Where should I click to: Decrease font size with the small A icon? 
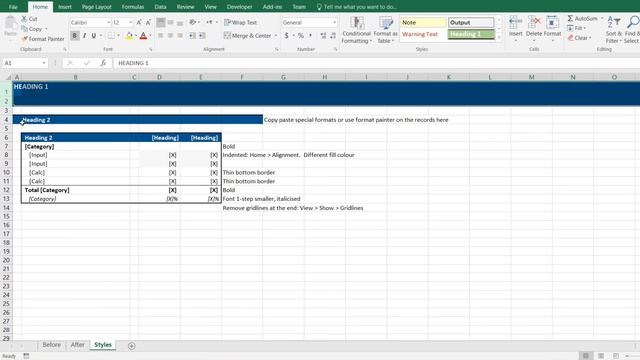pyautogui.click(x=148, y=22)
